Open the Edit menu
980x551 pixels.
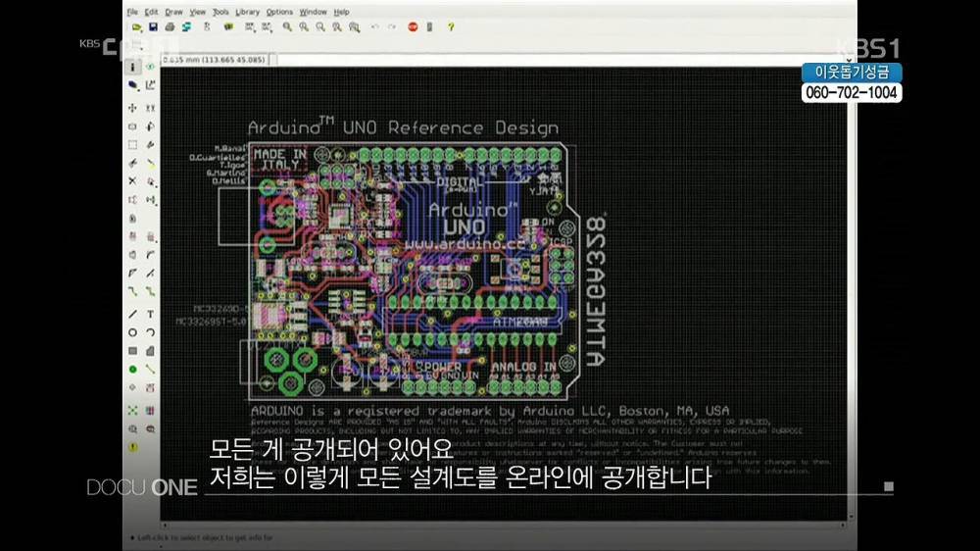pos(151,12)
